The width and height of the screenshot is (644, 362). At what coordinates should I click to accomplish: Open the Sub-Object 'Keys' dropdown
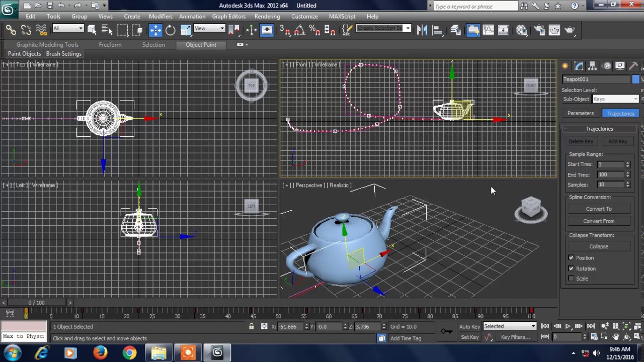pyautogui.click(x=615, y=99)
